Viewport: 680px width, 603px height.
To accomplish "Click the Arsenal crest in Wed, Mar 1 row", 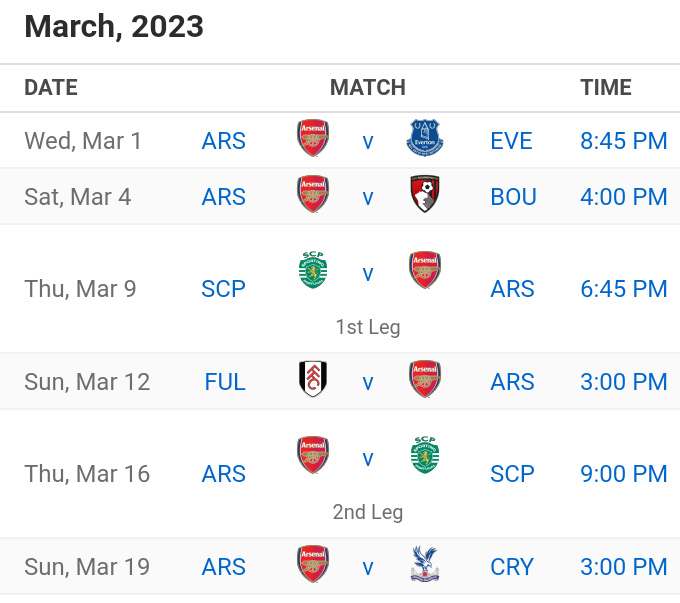I will [313, 138].
